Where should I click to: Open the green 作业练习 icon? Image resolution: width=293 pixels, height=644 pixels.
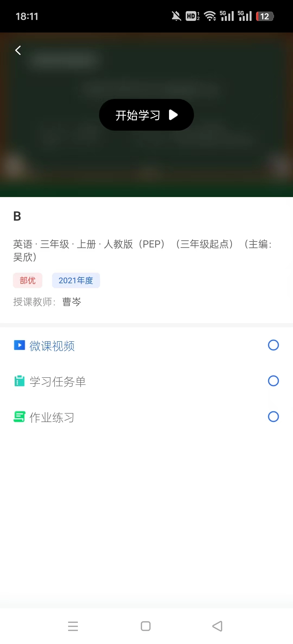pyautogui.click(x=20, y=417)
